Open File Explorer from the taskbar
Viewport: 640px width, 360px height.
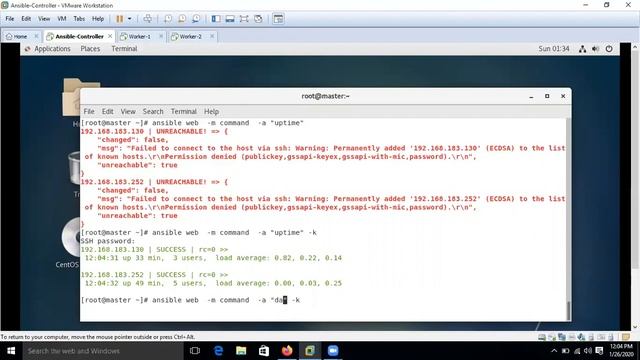click(241, 351)
